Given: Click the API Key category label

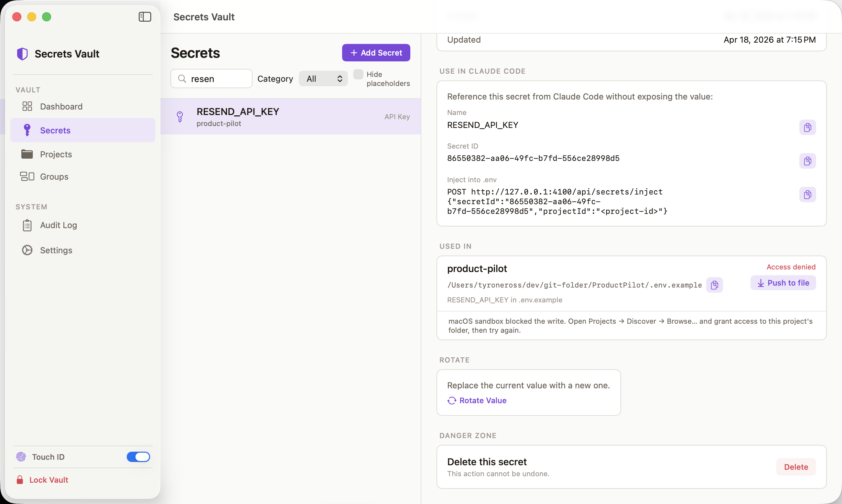Looking at the screenshot, I should tap(397, 117).
